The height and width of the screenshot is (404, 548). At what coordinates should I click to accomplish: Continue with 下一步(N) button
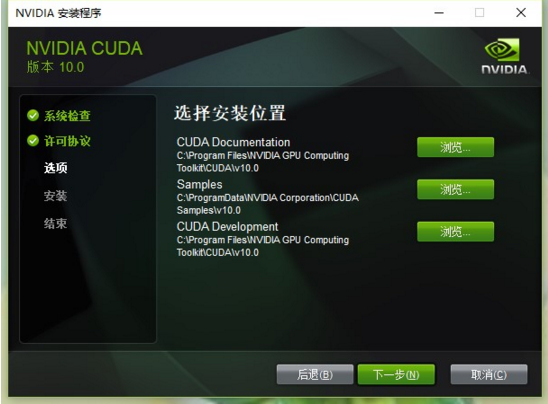(x=396, y=375)
